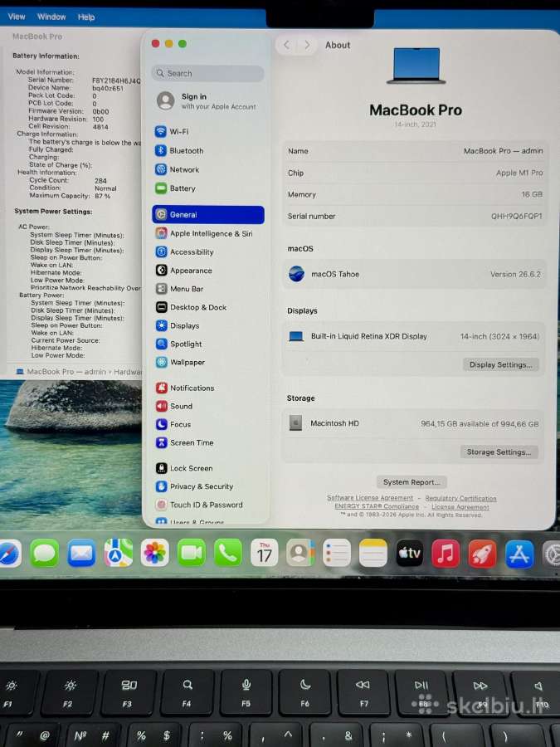This screenshot has width=560, height=747.
Task: Launch FaceTime from the Dock
Action: coord(192,553)
